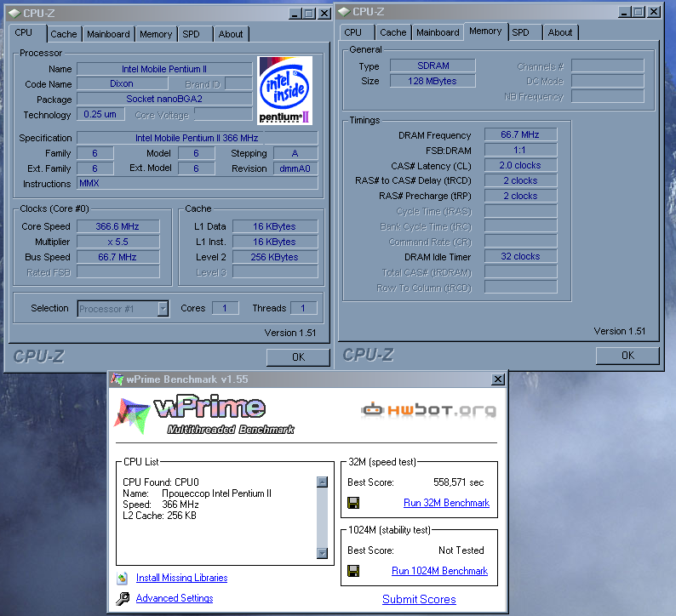Click floppy save icon under 1024M stability test

pyautogui.click(x=353, y=571)
